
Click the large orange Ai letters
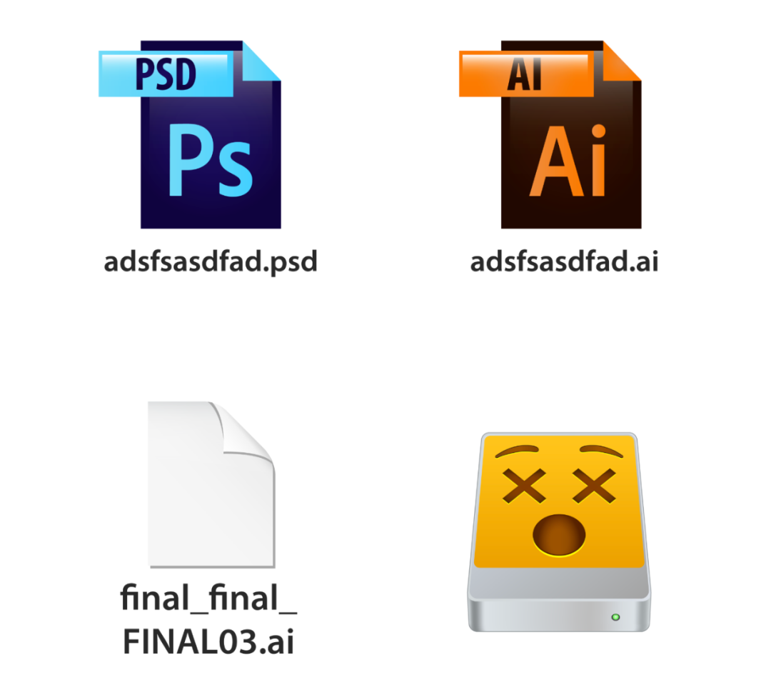click(568, 161)
